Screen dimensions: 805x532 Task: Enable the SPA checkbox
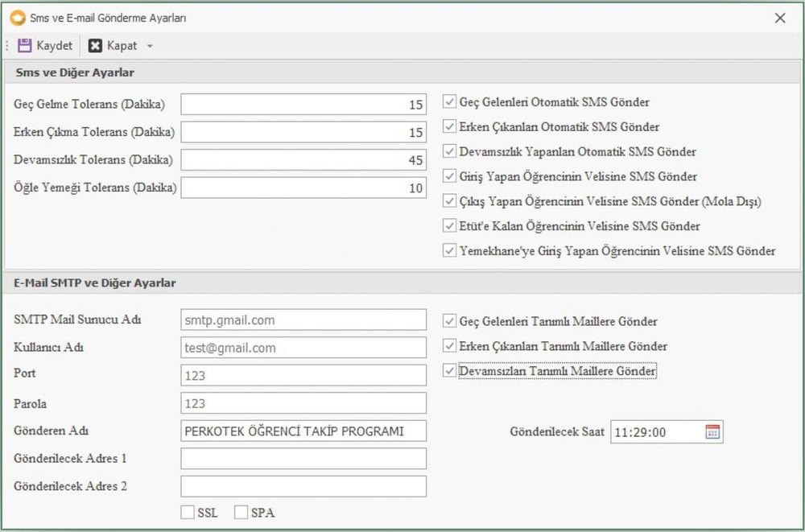coord(241,513)
